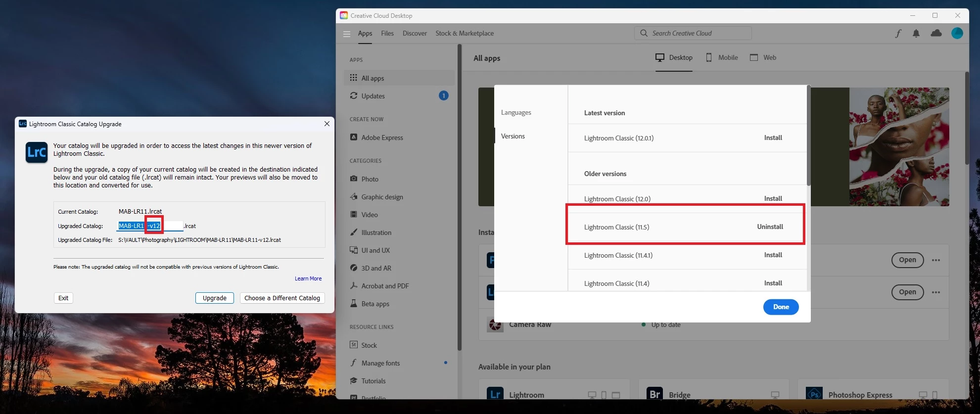Click the UI and UX category icon
This screenshot has width=980, height=414.
pyautogui.click(x=354, y=250)
